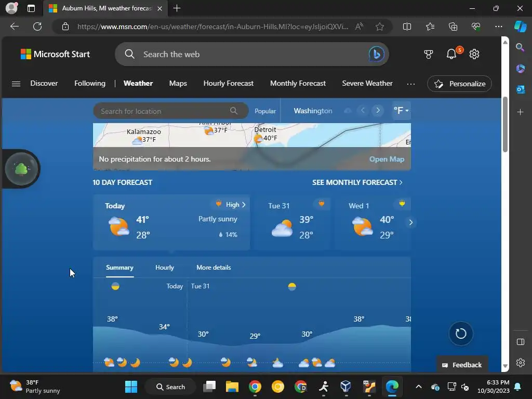Open Severe Weather tab
This screenshot has width=532, height=399.
point(367,84)
